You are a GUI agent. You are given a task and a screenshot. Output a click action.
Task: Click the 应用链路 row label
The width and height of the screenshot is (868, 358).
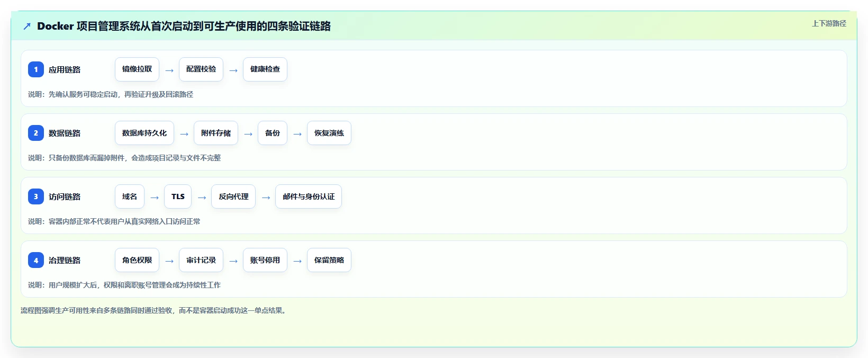[x=65, y=69]
